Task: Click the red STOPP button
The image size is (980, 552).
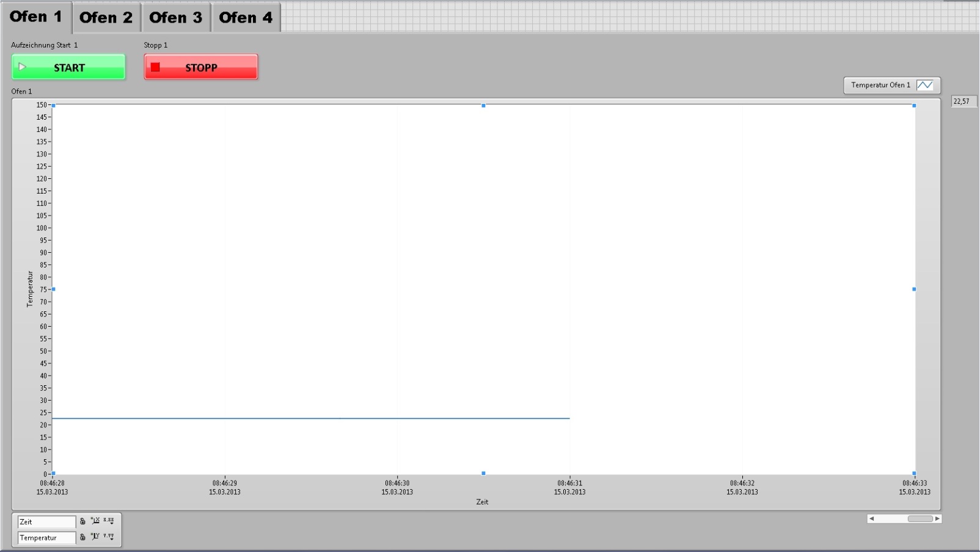Action: (x=201, y=67)
